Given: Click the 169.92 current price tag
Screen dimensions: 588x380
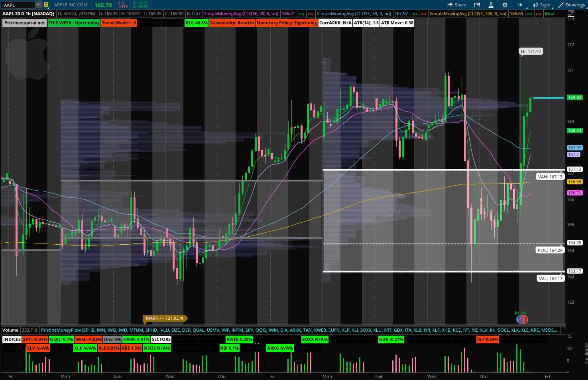Looking at the screenshot, I should 574,97.
